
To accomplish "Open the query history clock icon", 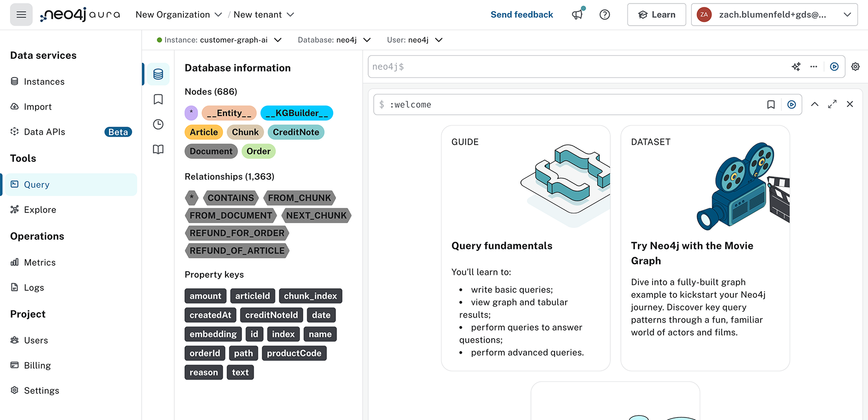I will point(158,125).
